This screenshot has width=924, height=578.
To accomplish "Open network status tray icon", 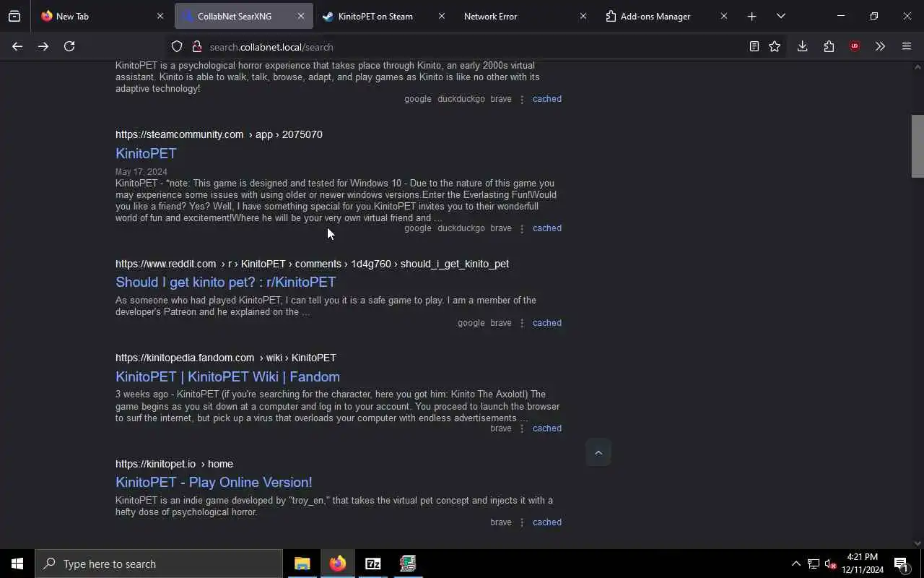I will (814, 564).
